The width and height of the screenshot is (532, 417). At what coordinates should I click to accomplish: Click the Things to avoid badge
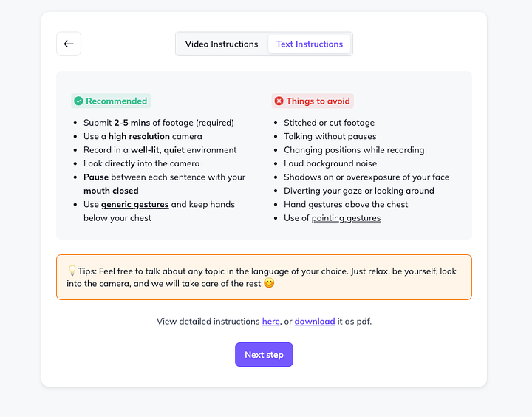(x=313, y=101)
